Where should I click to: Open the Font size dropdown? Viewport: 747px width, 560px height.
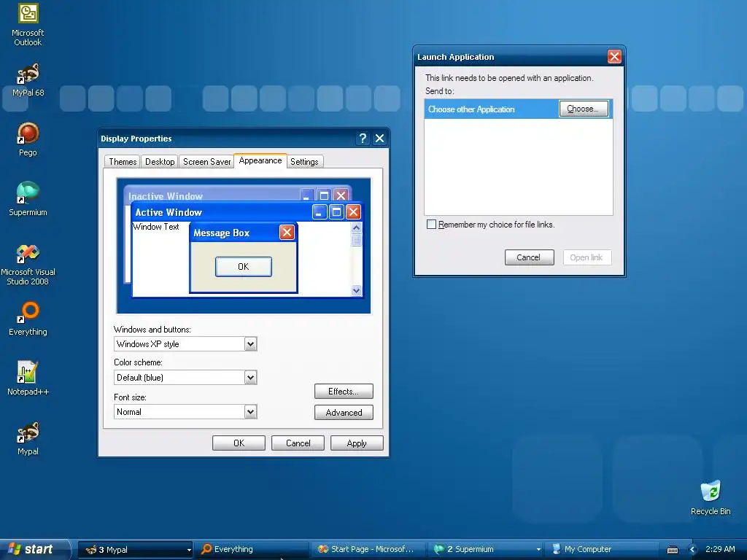click(x=251, y=412)
